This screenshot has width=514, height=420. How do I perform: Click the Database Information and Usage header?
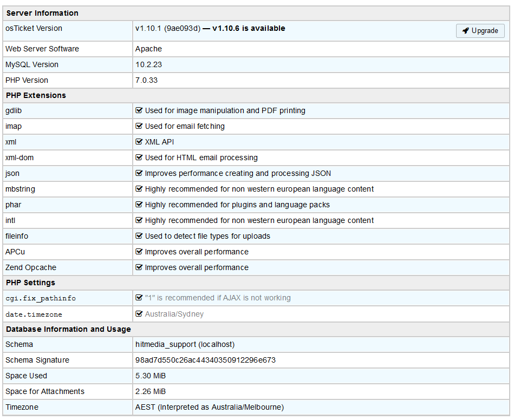pos(68,329)
